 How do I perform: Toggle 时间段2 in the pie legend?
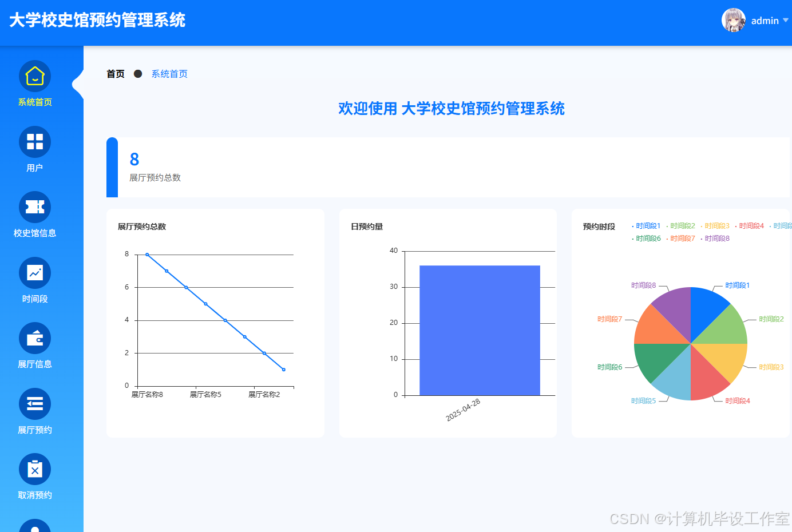tap(680, 226)
